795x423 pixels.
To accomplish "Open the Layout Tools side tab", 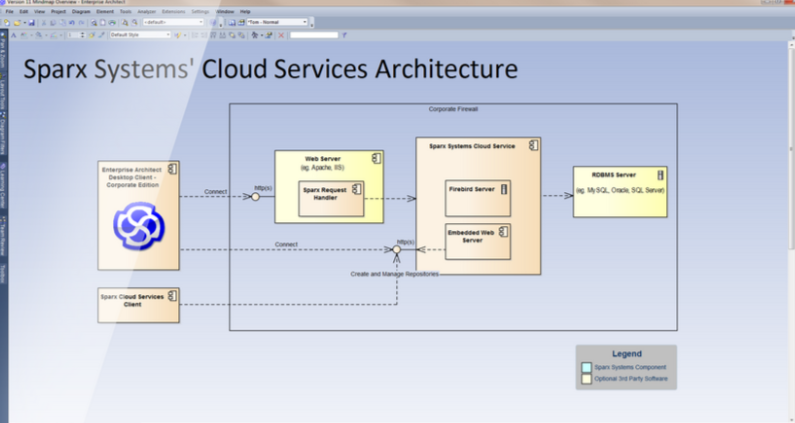I will pyautogui.click(x=3, y=92).
